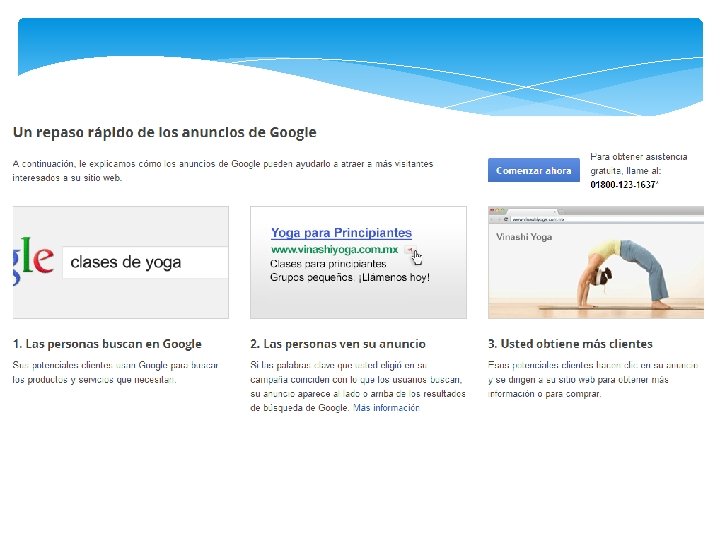Click ad text Grupos pequeños ¡Llámenos hoy!
Viewport: 720px width, 540px height.
pos(350,277)
